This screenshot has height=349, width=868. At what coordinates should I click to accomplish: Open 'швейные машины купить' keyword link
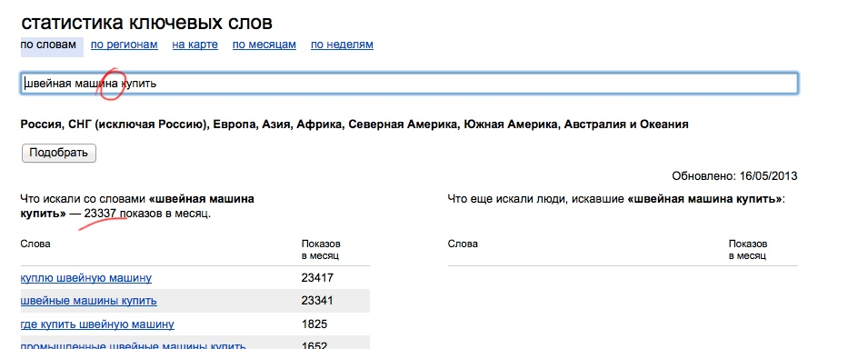tap(88, 301)
